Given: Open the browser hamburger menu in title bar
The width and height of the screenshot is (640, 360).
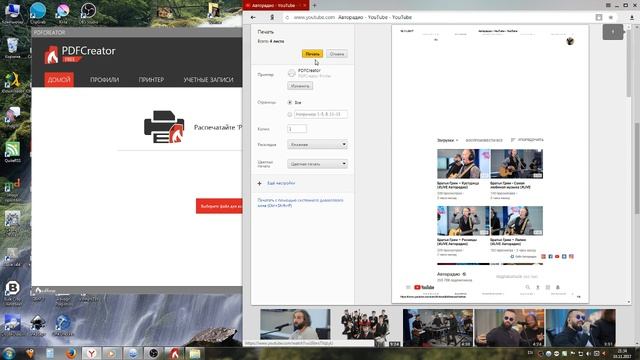Looking at the screenshot, I should [x=608, y=5].
